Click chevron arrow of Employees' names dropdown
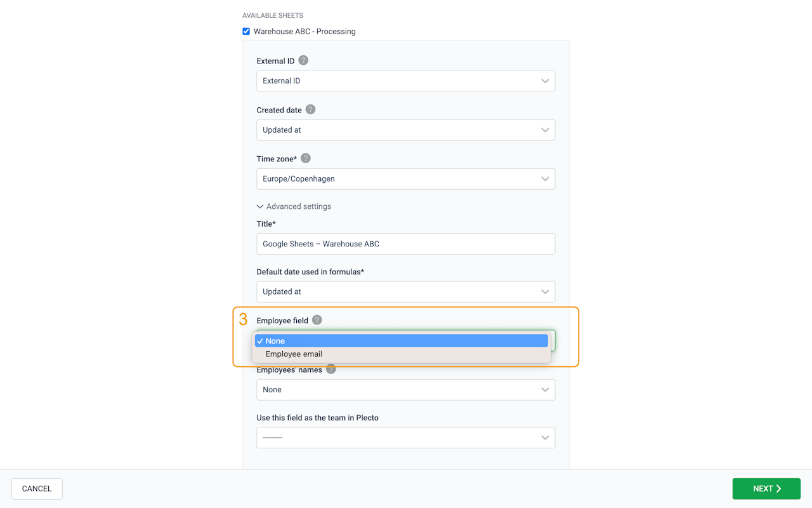812x508 pixels. (x=545, y=389)
